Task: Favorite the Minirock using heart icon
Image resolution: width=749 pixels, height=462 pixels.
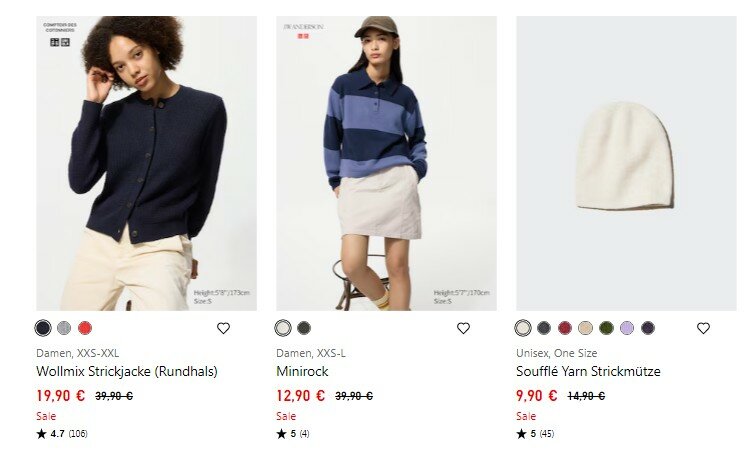Action: (x=463, y=328)
